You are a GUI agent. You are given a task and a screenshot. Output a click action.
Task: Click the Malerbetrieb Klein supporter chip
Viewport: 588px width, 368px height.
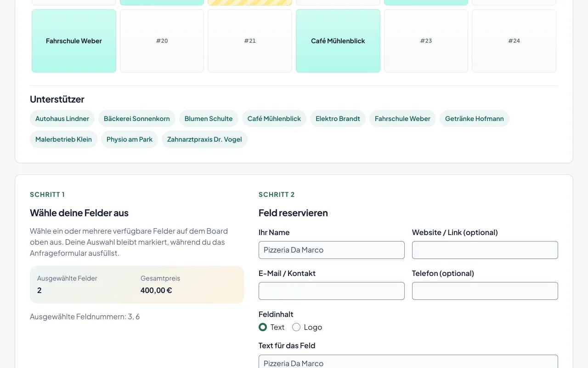coord(63,139)
